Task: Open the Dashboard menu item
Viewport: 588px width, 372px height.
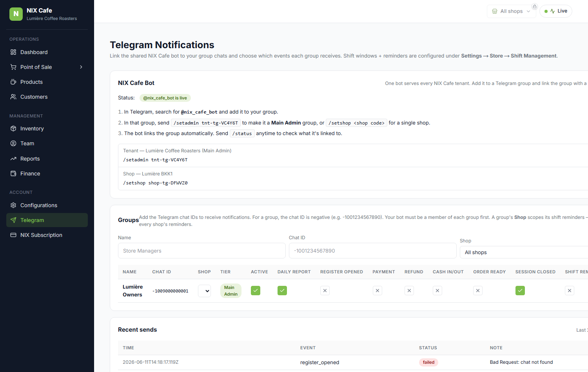Action: [x=47, y=52]
